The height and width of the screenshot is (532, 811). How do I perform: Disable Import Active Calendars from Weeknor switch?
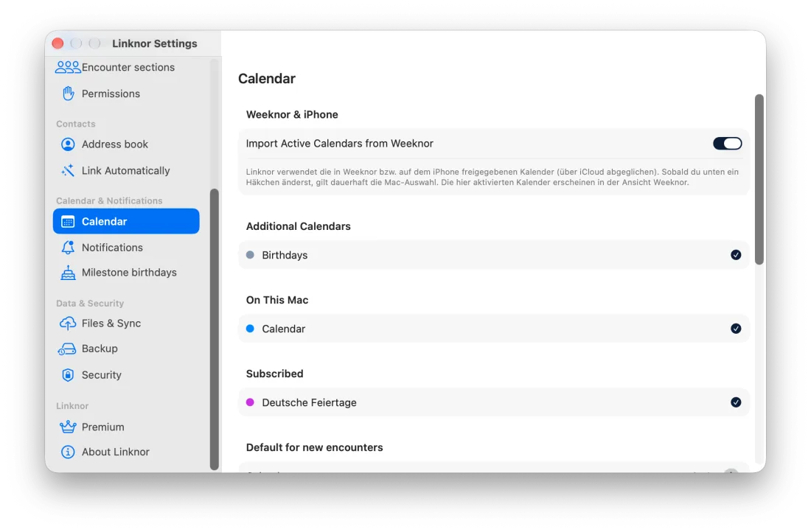coord(727,144)
